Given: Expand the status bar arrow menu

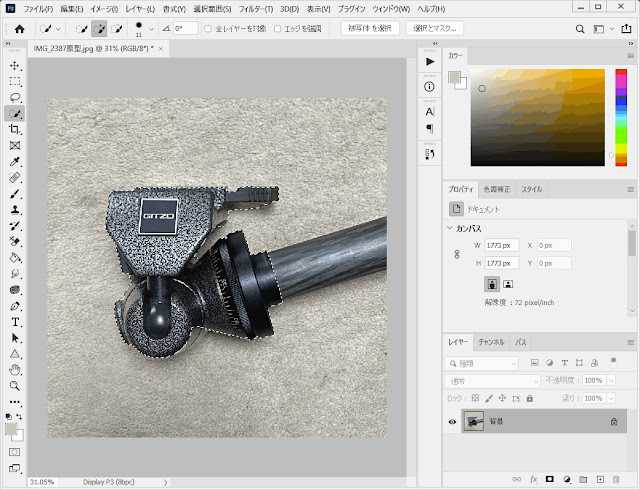Looking at the screenshot, I should tap(165, 482).
